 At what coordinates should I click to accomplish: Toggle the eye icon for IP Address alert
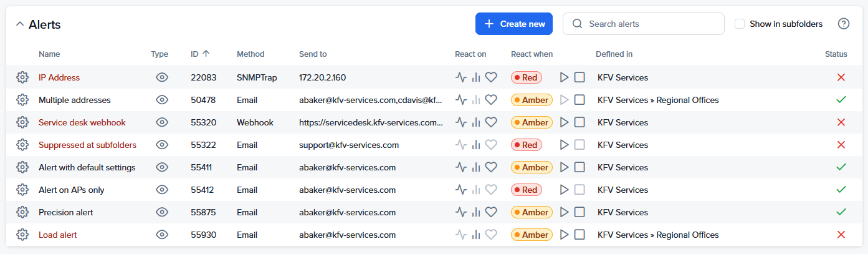pos(162,77)
